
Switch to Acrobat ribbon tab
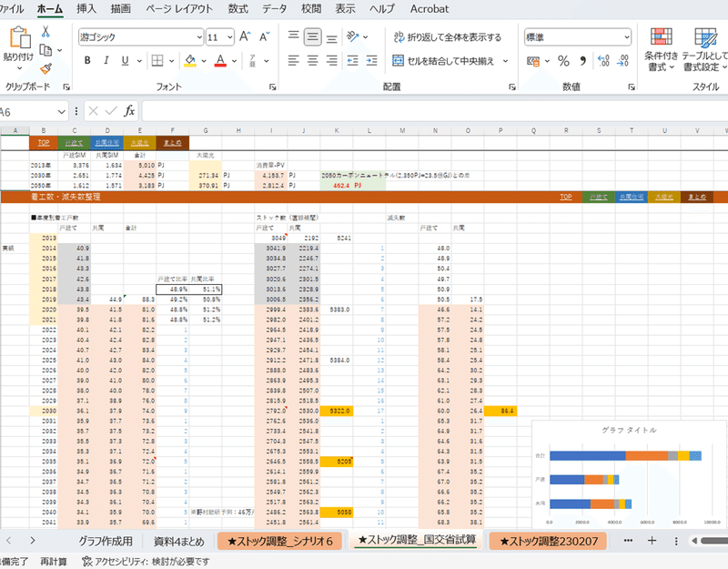(x=430, y=9)
